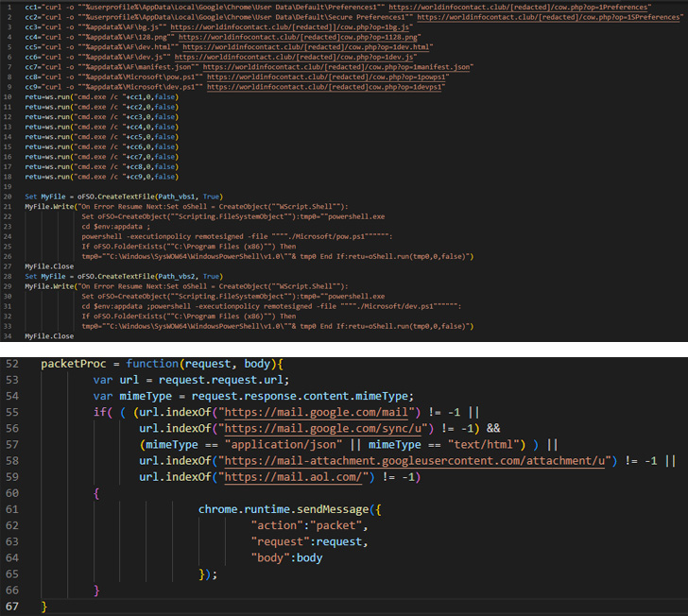Click 'Set MyFile' line with Path_vbs2
The width and height of the screenshot is (688, 616).
pyautogui.click(x=124, y=277)
